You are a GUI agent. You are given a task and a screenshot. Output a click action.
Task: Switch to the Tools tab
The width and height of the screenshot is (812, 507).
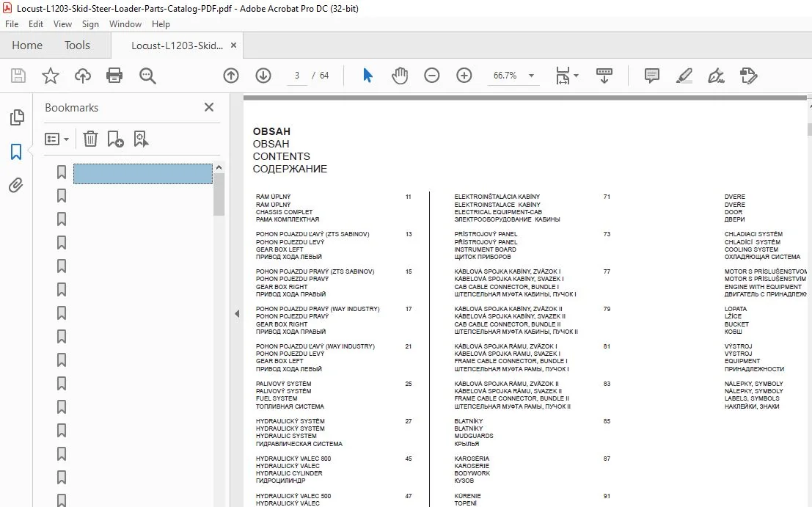pos(77,45)
